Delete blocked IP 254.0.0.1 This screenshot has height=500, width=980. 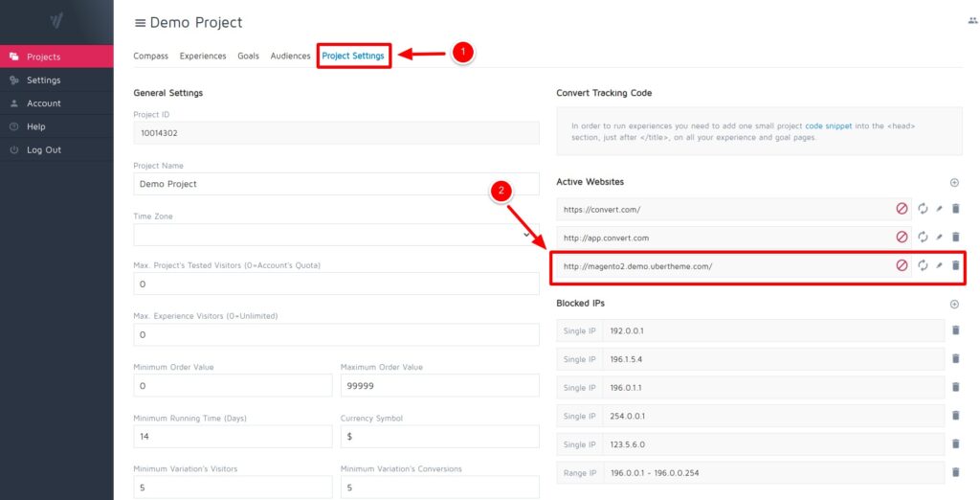tap(956, 416)
